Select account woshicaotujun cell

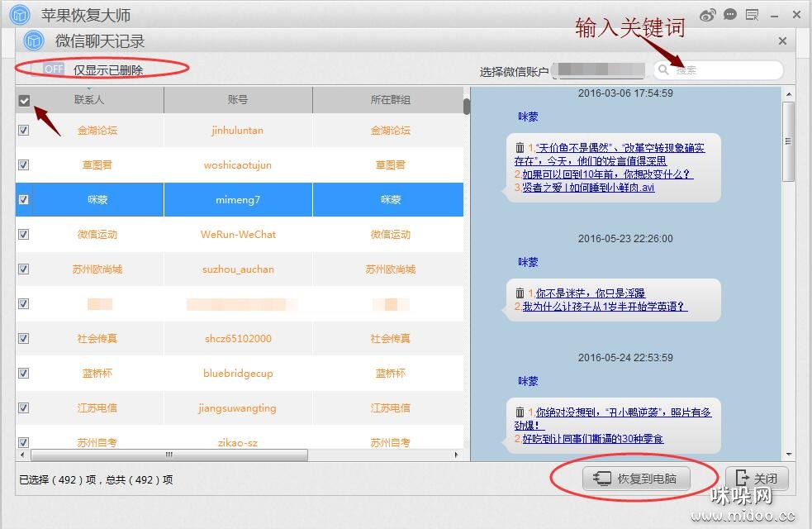(238, 164)
